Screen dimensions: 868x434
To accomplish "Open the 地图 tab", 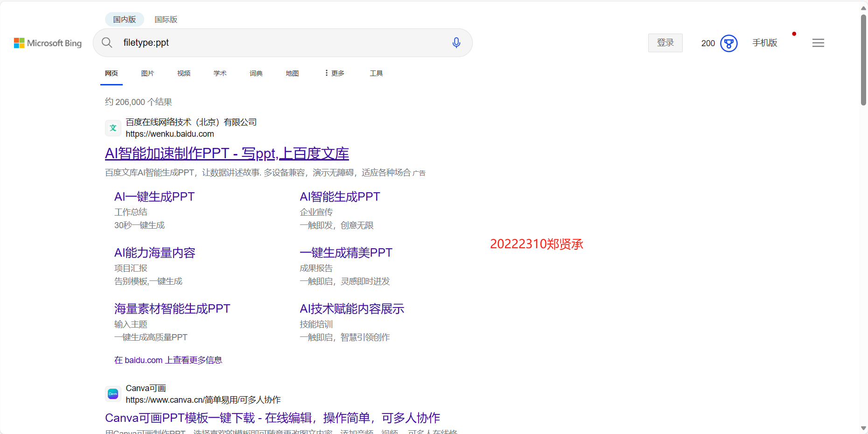I will (x=292, y=73).
